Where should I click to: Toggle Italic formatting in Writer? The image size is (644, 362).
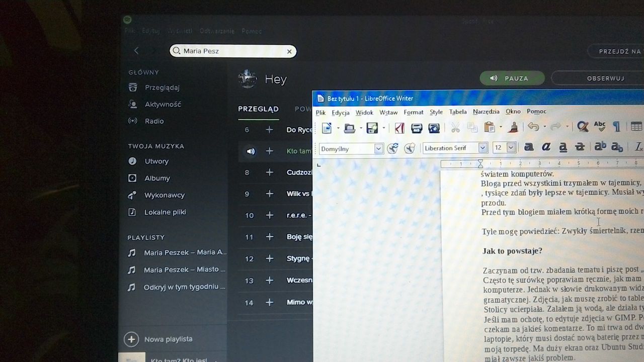coord(546,147)
